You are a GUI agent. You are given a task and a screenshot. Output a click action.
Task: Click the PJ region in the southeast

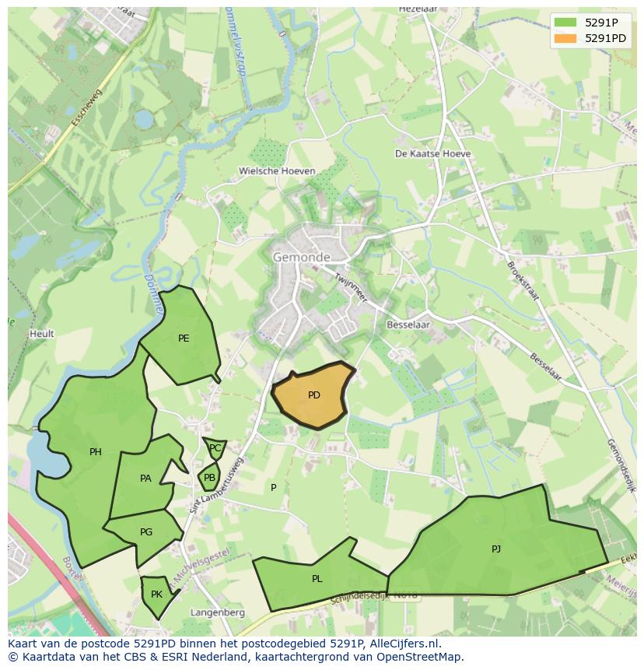click(x=495, y=549)
